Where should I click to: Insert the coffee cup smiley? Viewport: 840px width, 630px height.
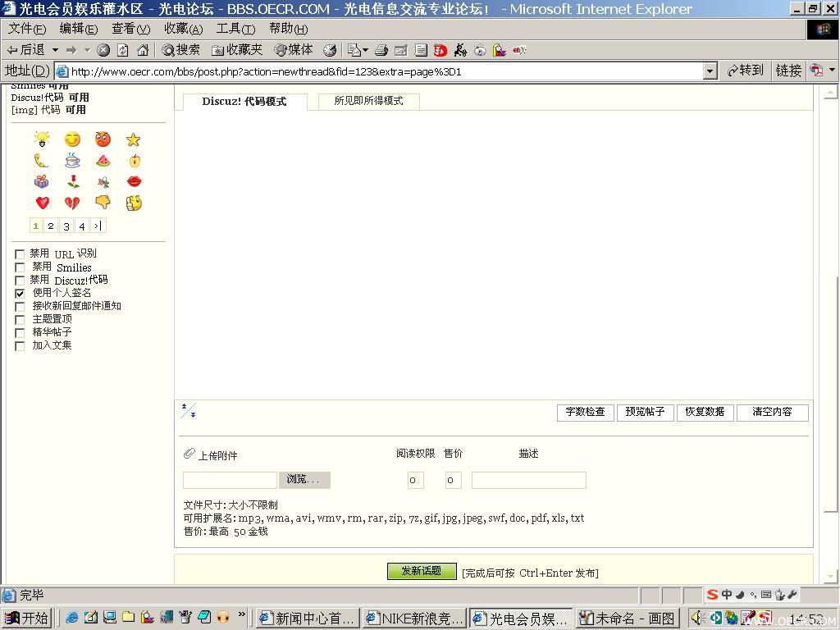click(x=72, y=160)
